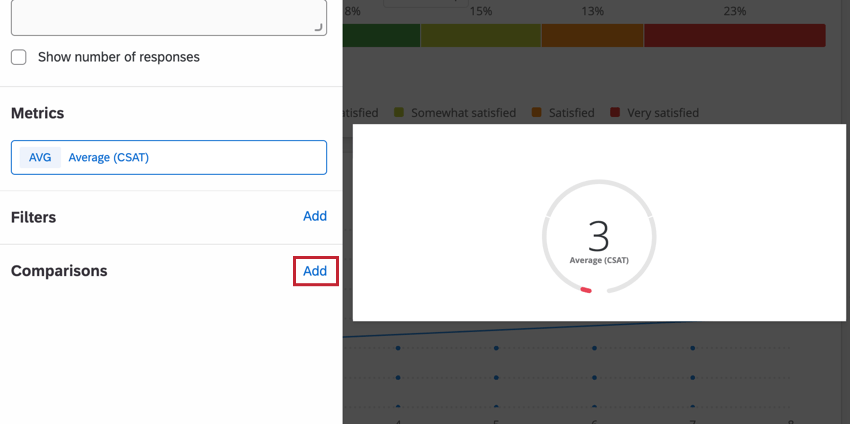The width and height of the screenshot is (850, 424).
Task: Select the gauge chart showing value 3
Action: 599,236
